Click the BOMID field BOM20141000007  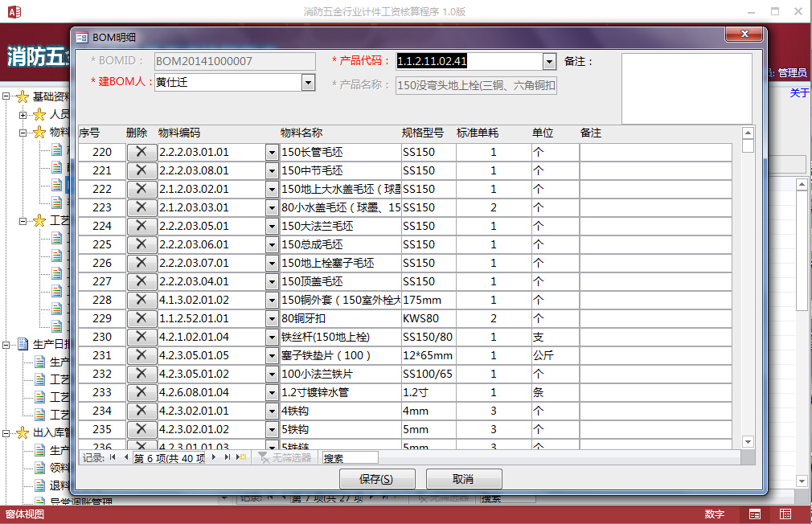coord(235,62)
